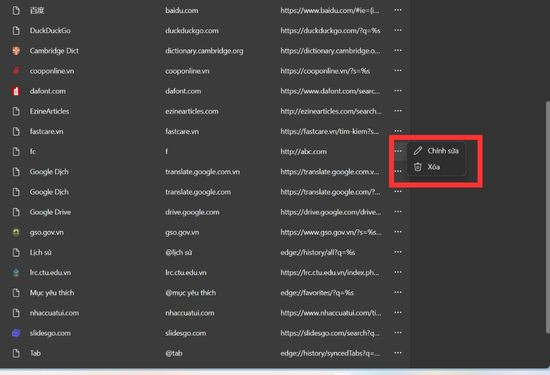Click the URL https://cooponline.vn/?s=%s
This screenshot has width=550, height=375.
point(325,71)
